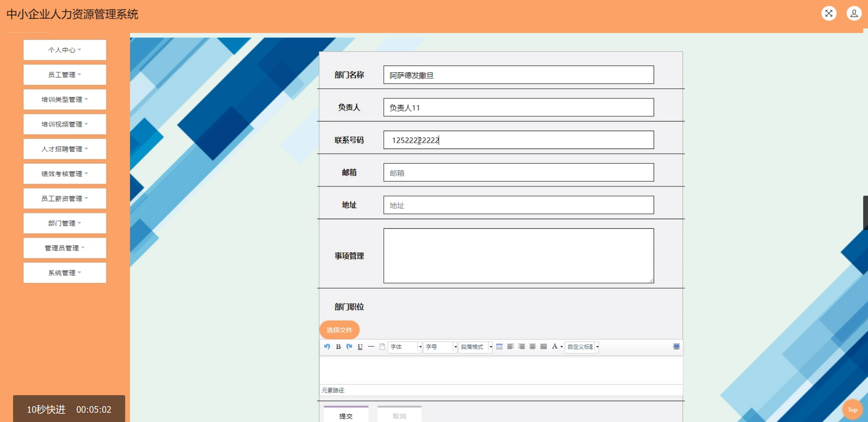Viewport: 868px width, 422px height.
Task: Apply justify alignment in editor toolbar
Action: coord(543,346)
